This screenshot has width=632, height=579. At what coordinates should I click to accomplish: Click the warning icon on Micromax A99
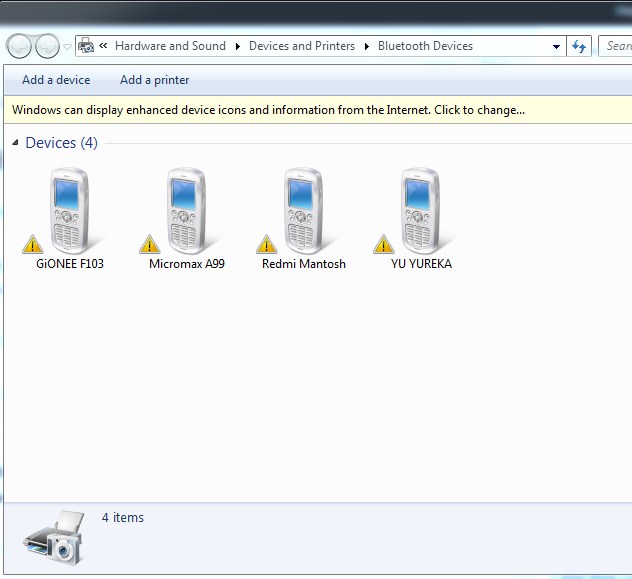[150, 244]
